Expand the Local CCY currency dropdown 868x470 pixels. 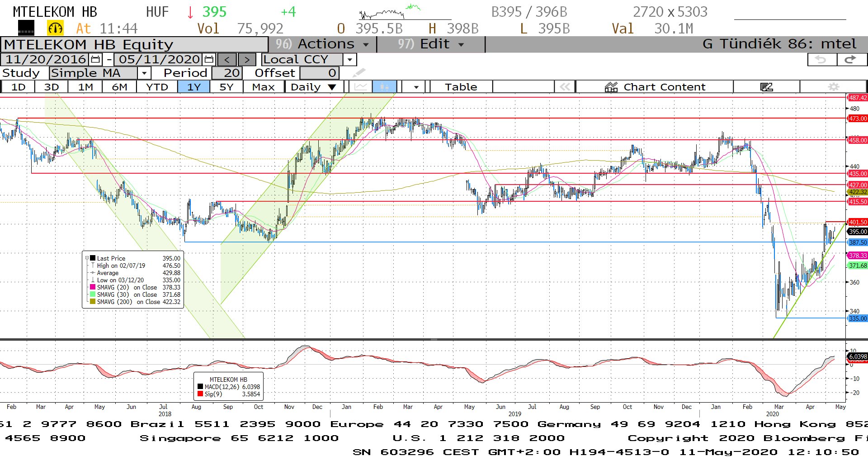tap(349, 59)
